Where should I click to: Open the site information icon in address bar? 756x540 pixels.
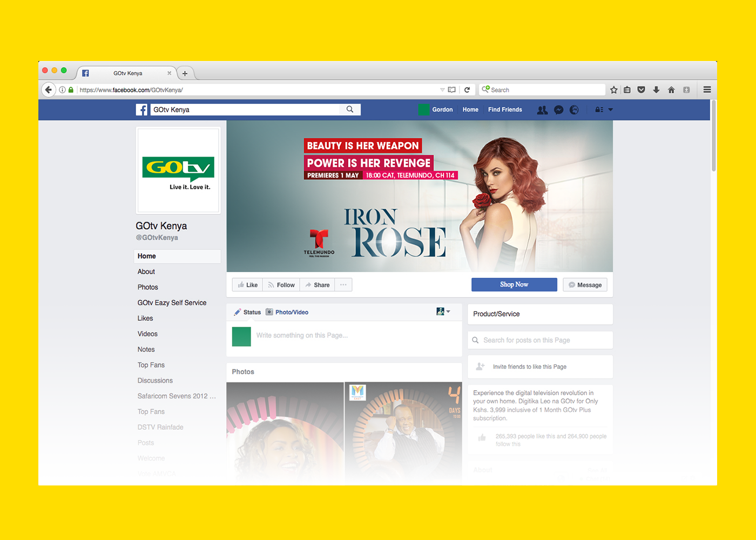(63, 90)
